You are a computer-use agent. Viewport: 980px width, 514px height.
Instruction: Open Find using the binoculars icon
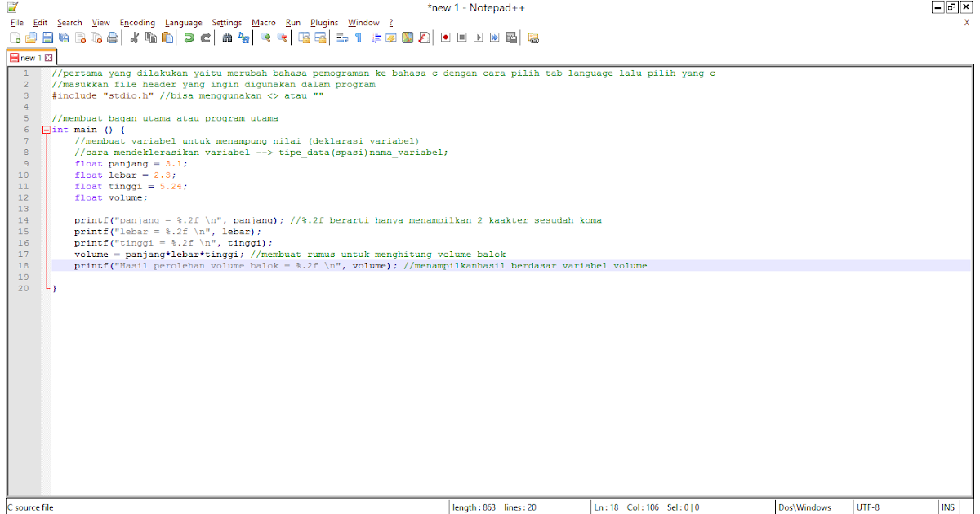tap(229, 37)
